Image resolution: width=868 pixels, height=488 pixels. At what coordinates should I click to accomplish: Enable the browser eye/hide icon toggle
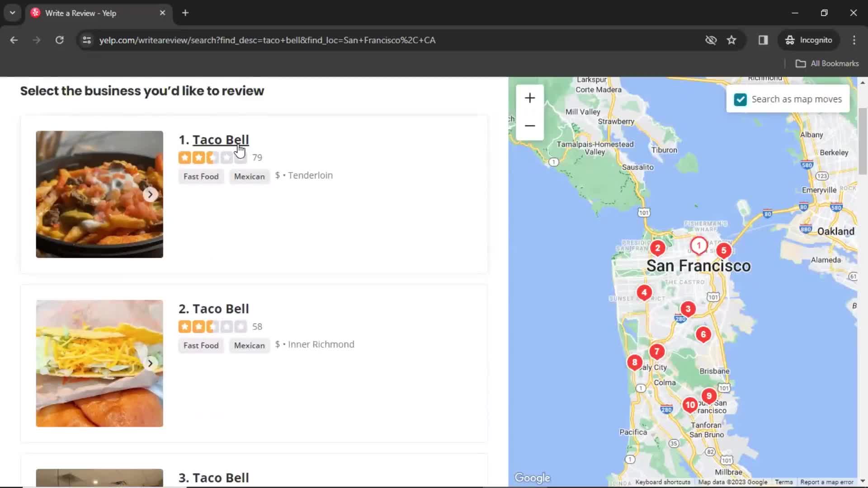coord(711,40)
